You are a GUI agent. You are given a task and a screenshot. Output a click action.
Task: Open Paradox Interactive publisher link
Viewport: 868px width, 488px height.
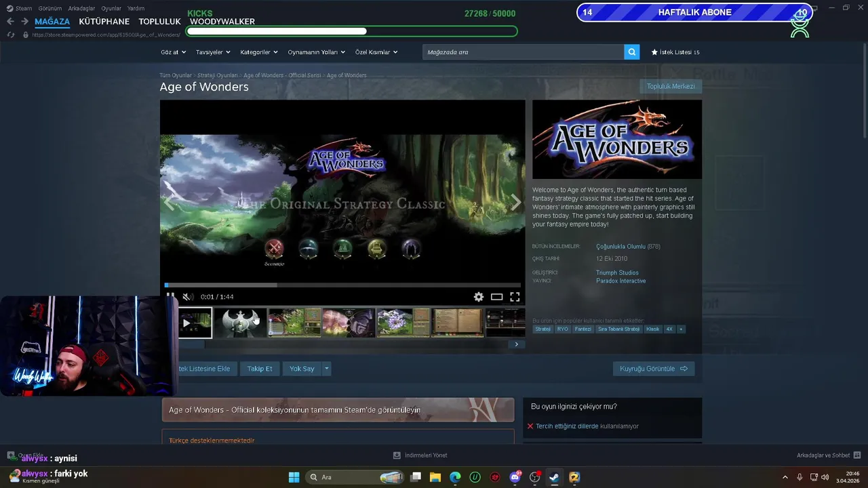coord(620,281)
